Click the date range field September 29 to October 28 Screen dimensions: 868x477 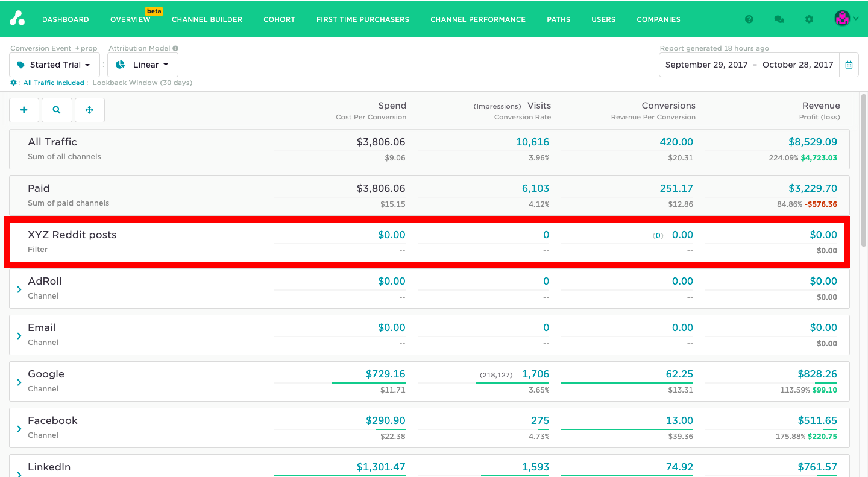pyautogui.click(x=749, y=65)
